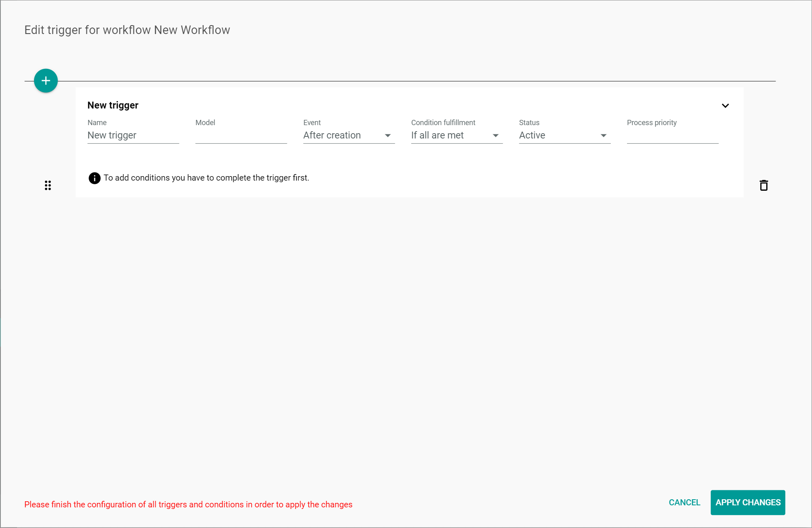This screenshot has height=528, width=812.
Task: Click the Process priority label
Action: tap(652, 123)
